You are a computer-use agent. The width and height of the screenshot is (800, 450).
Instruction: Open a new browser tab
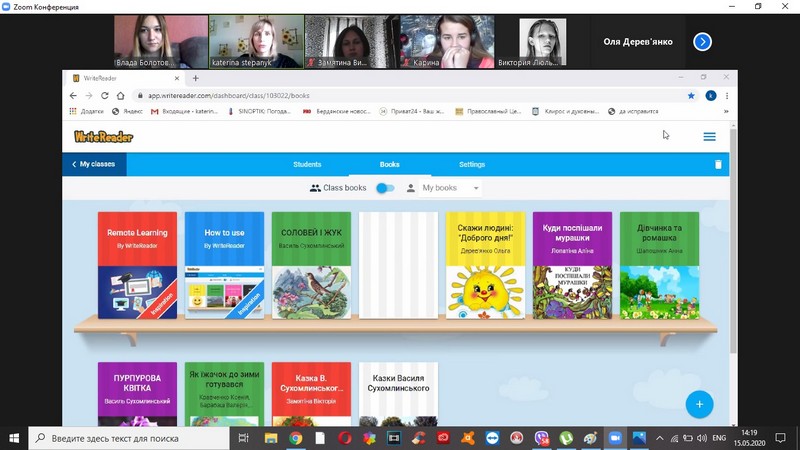pos(195,78)
